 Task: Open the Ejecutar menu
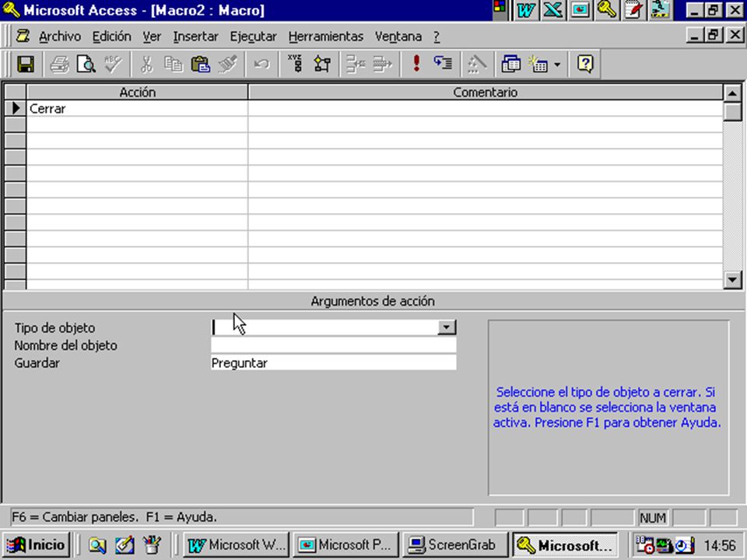point(254,37)
